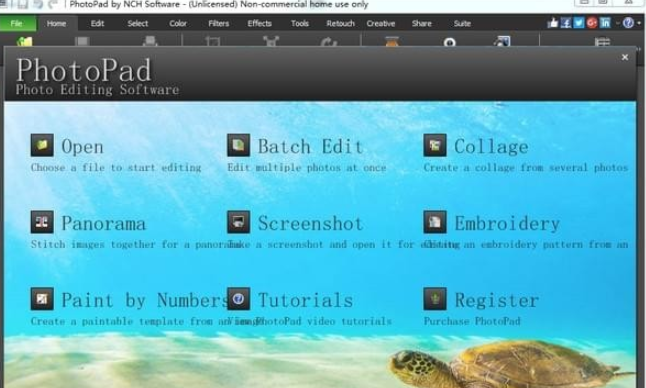
Task: Close the PhotoPad welcome screen with X
Action: coord(625,57)
